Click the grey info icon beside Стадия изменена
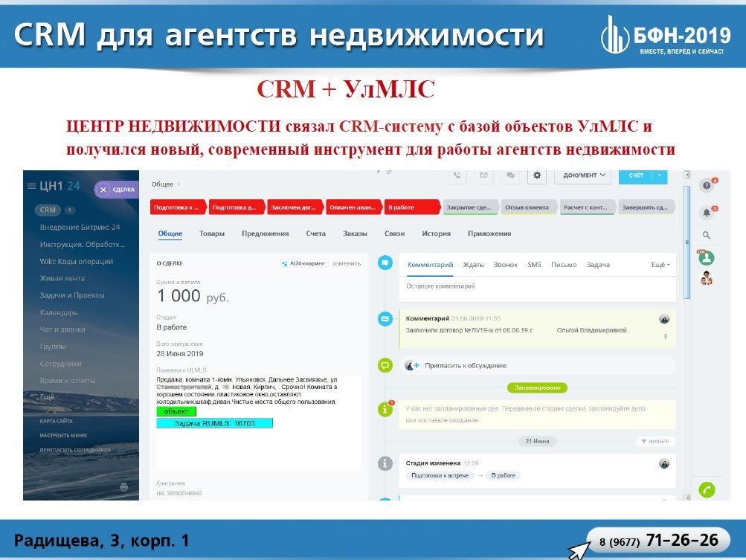Image resolution: width=746 pixels, height=560 pixels. click(x=385, y=463)
